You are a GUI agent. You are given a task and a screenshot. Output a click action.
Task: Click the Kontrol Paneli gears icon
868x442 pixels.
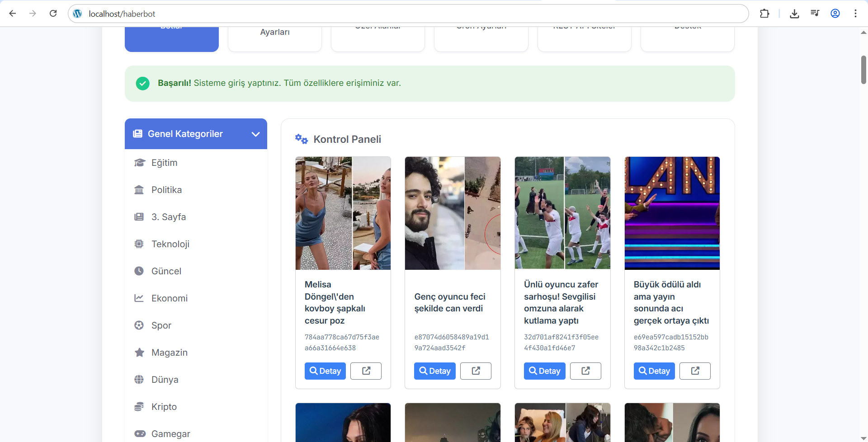point(302,139)
